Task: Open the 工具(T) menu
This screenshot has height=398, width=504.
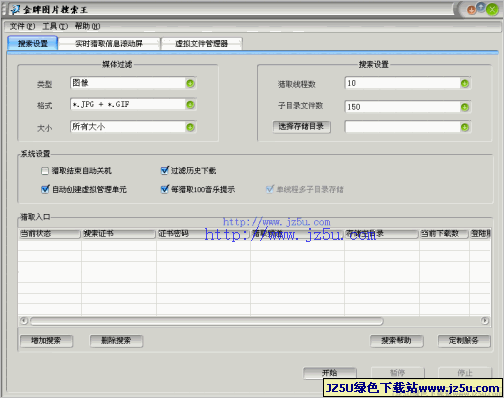Action: 55,26
